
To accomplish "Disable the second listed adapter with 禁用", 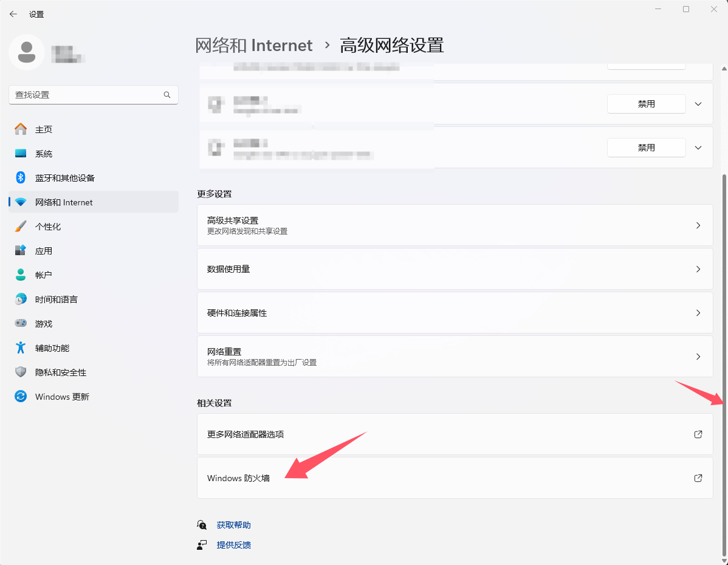I will pos(647,103).
